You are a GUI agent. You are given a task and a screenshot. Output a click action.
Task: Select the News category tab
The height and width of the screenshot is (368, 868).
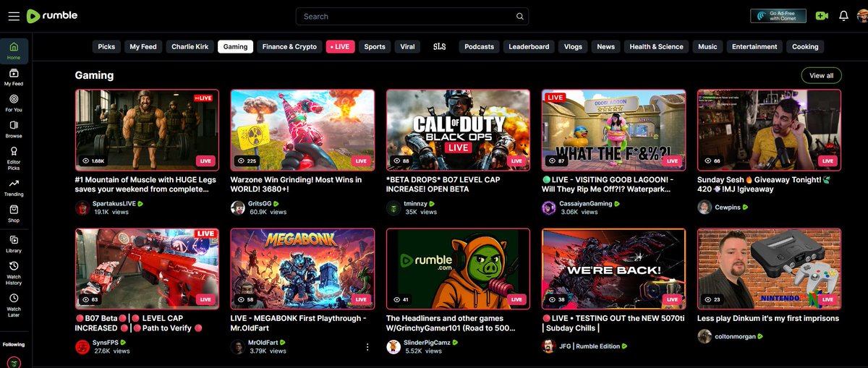click(x=606, y=46)
